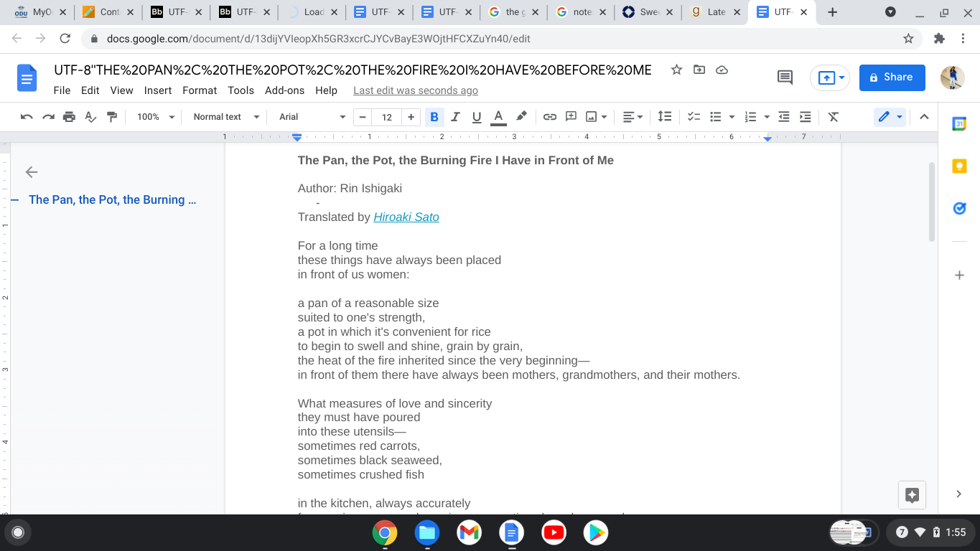Toggle the checklist formatting
Image resolution: width=980 pixels, height=551 pixels.
(x=694, y=117)
